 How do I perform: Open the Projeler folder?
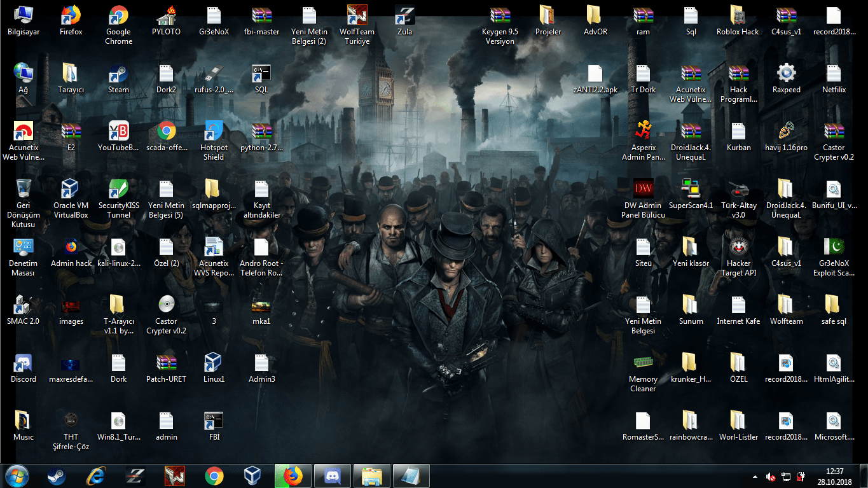click(x=548, y=21)
